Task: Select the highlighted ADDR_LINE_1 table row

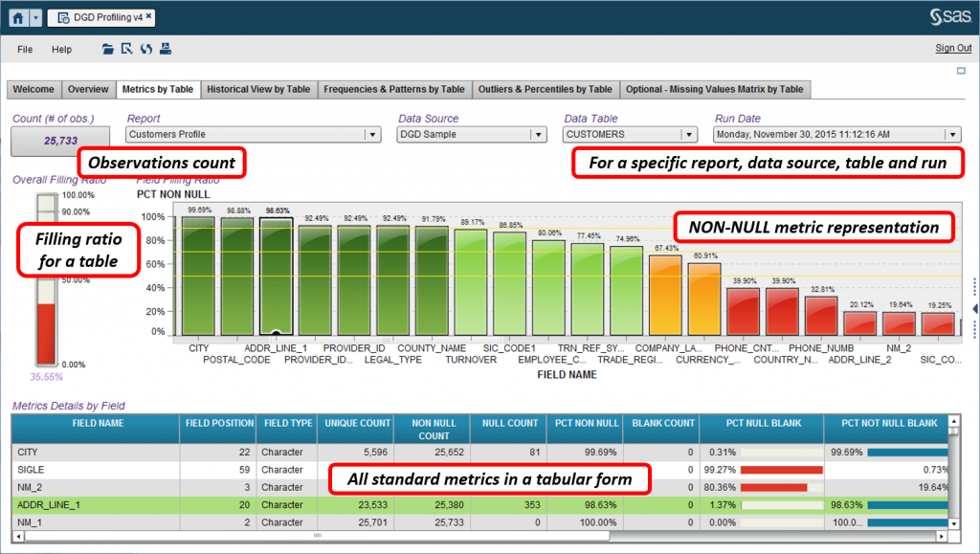Action: tap(96, 504)
